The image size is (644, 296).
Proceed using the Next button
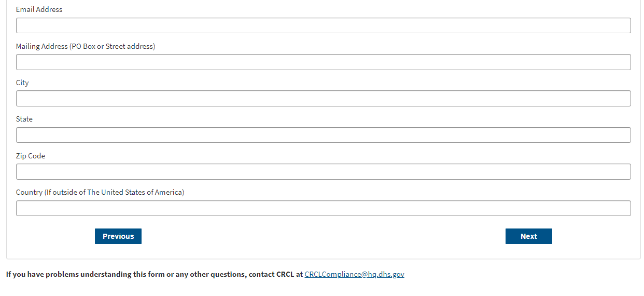click(x=528, y=236)
